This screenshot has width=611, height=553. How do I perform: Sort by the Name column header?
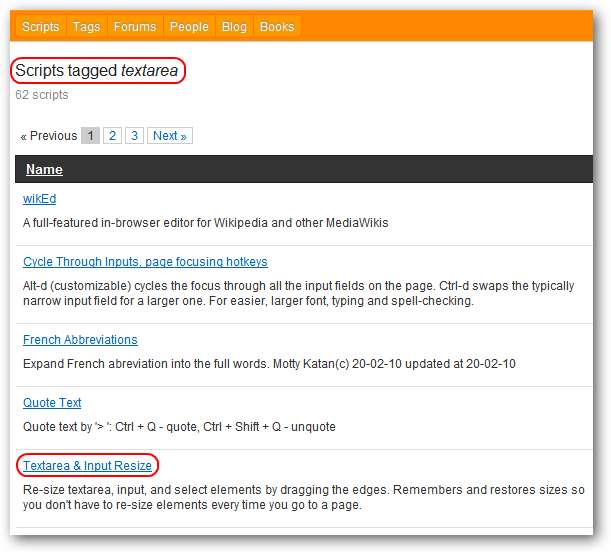click(x=44, y=170)
